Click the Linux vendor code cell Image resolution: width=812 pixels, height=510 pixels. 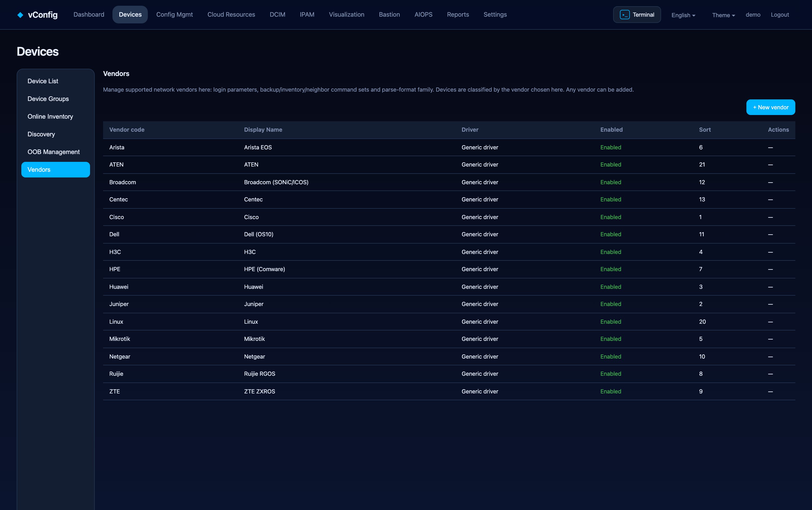click(x=116, y=322)
